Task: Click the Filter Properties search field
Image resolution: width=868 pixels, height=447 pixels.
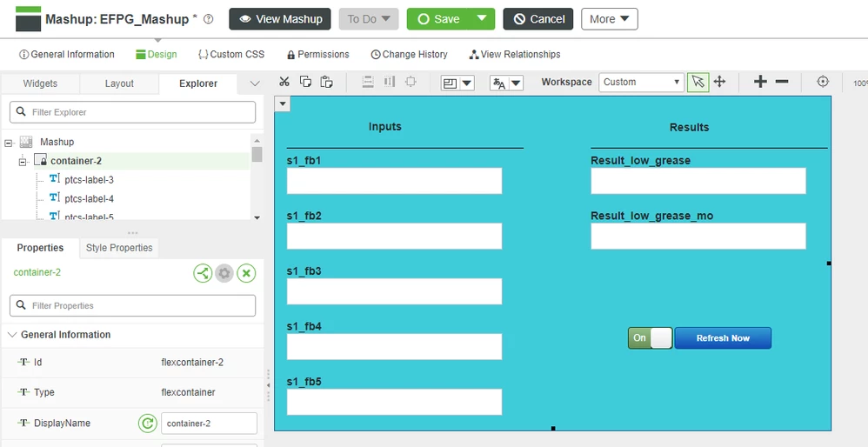Action: pos(132,305)
